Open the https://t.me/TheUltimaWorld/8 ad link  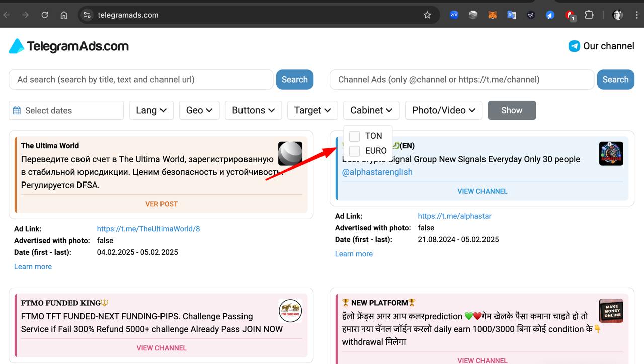pyautogui.click(x=148, y=229)
